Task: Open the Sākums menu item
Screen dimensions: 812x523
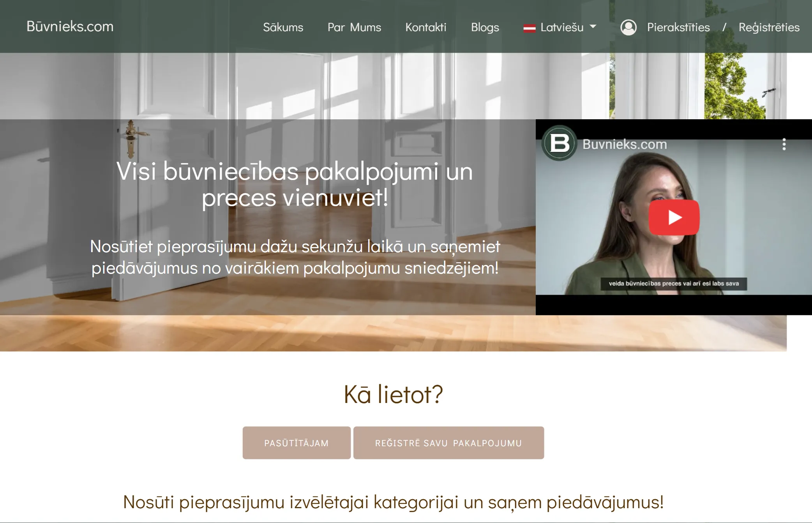Action: pyautogui.click(x=284, y=27)
